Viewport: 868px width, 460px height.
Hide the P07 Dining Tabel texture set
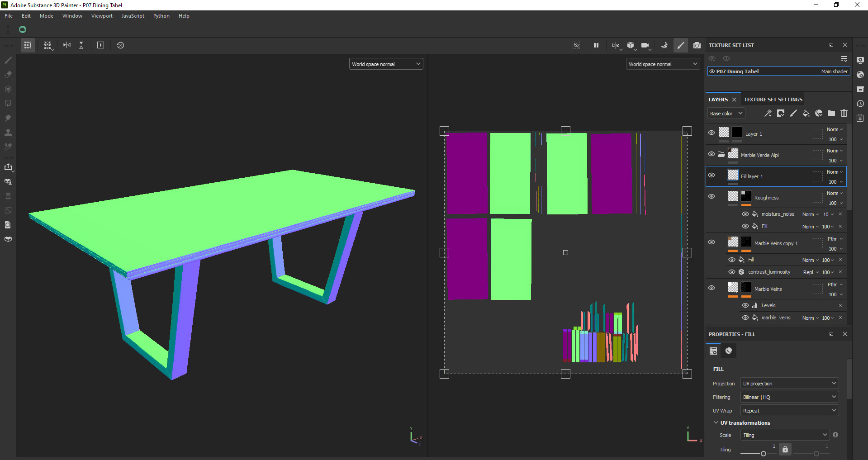(x=712, y=71)
